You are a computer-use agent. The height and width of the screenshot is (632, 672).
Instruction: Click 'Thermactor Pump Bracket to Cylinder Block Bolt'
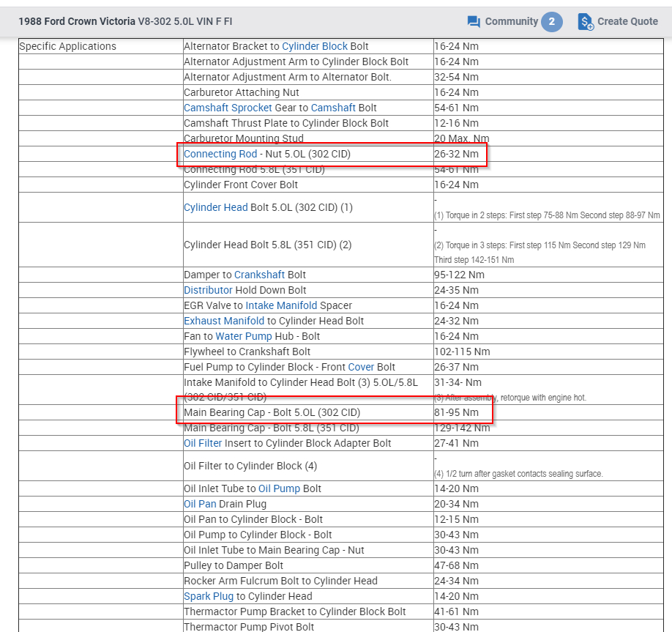(x=295, y=611)
